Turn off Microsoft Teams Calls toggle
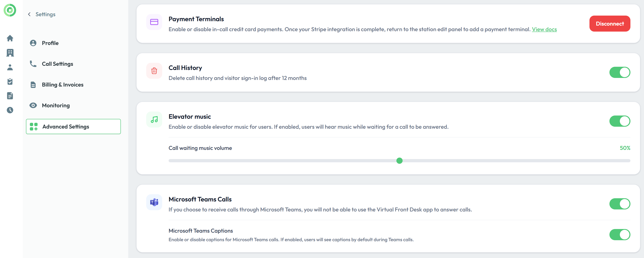The image size is (644, 258). [619, 204]
